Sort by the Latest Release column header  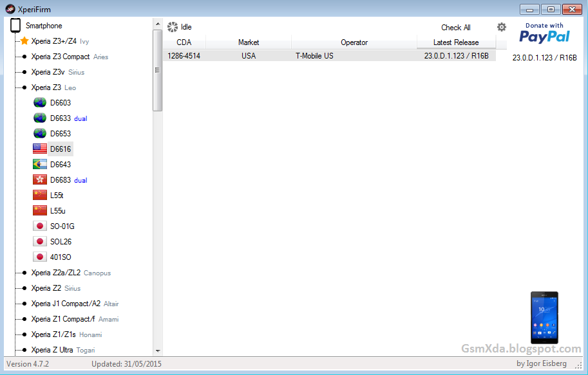456,42
